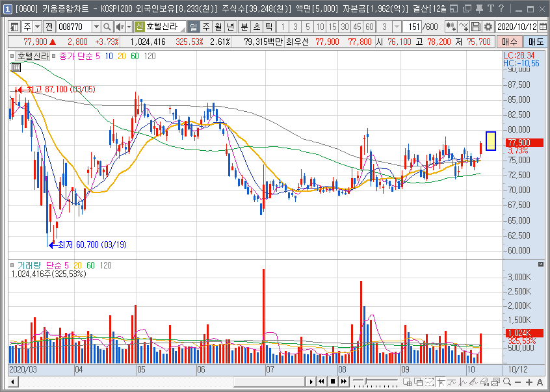Click the T font icon in title bar

491,8
